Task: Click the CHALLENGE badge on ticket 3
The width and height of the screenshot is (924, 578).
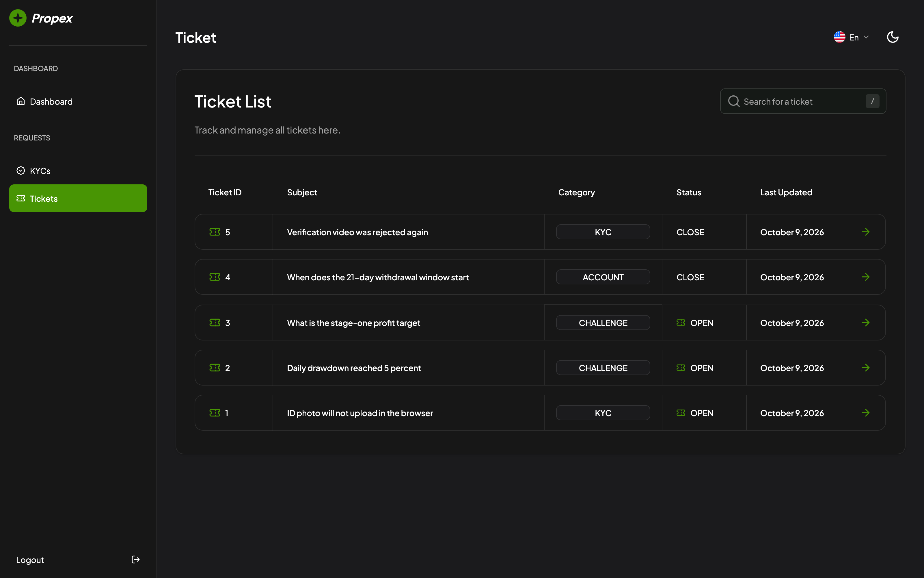Action: (x=603, y=323)
